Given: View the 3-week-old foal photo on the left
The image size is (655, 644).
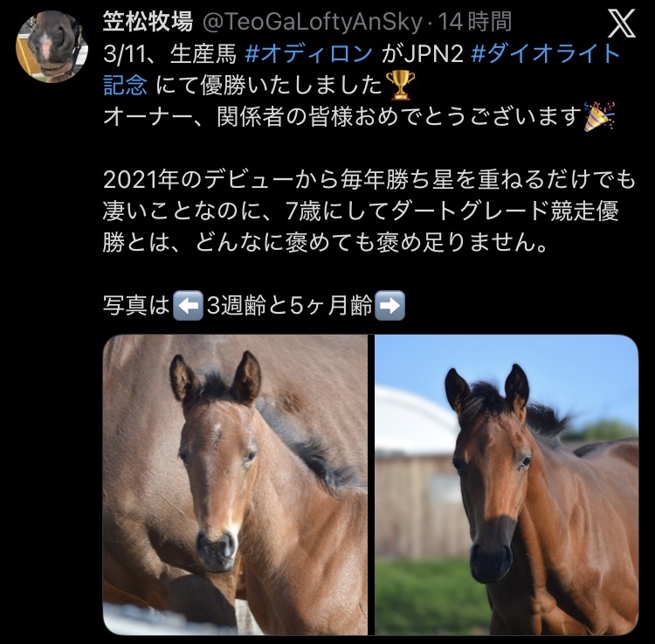Looking at the screenshot, I should click(235, 485).
